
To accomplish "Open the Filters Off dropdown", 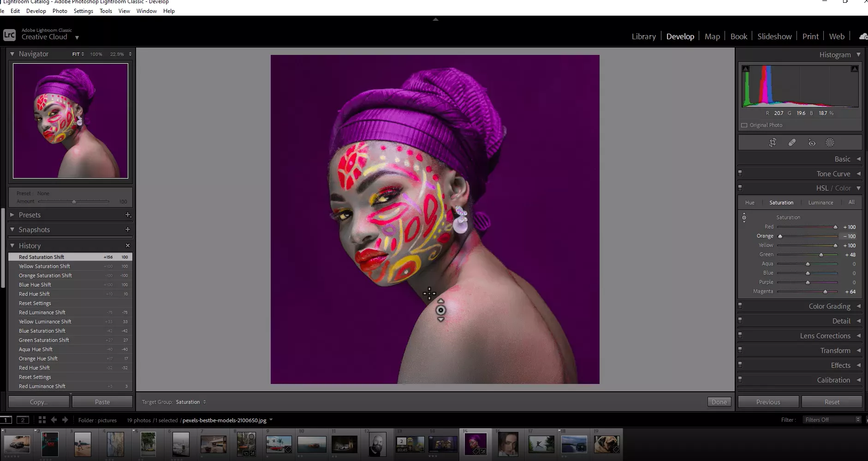I will 832,419.
